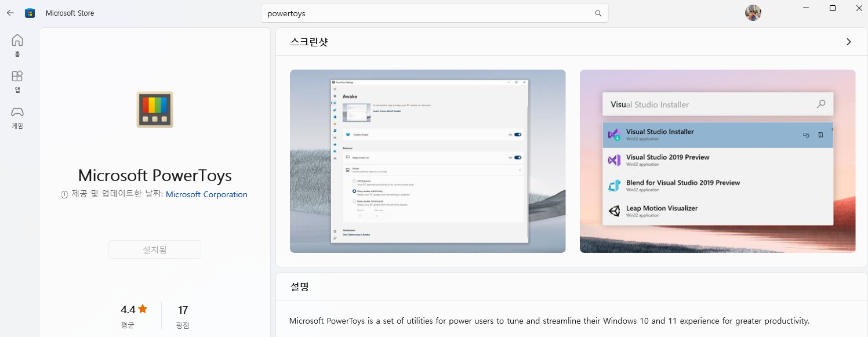Open the Gaming (게임) sidebar section
868x337 pixels.
click(17, 117)
